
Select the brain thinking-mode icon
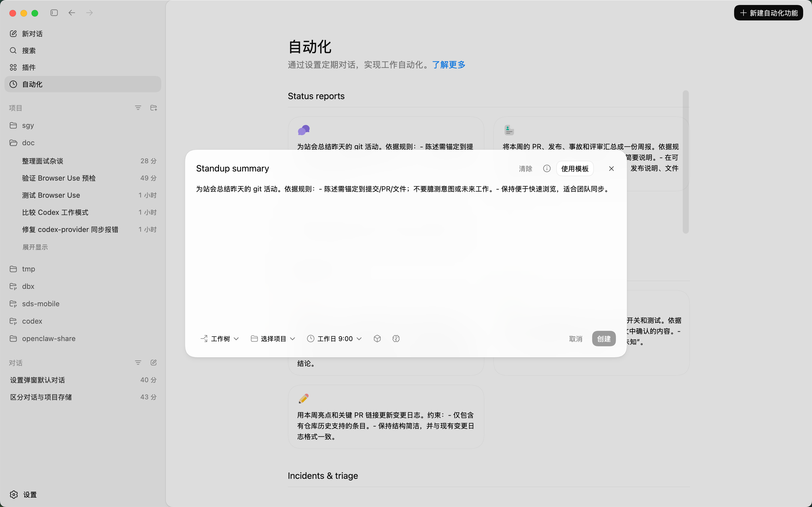pos(396,338)
